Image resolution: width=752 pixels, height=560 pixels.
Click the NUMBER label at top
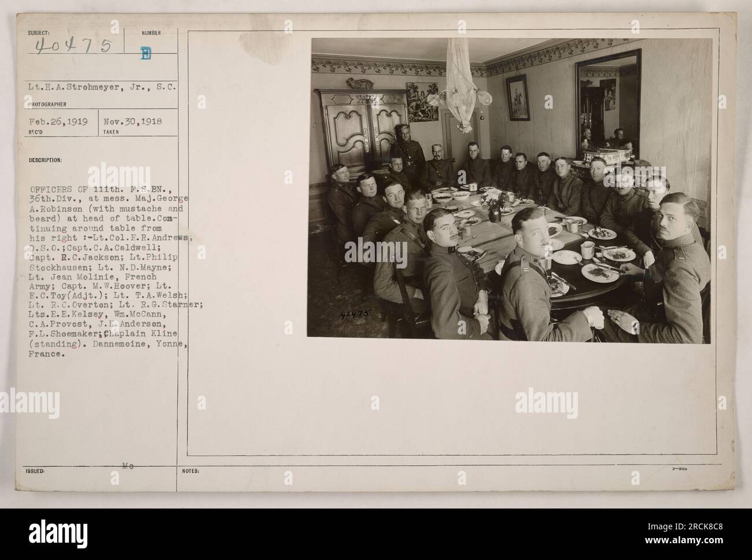point(150,34)
